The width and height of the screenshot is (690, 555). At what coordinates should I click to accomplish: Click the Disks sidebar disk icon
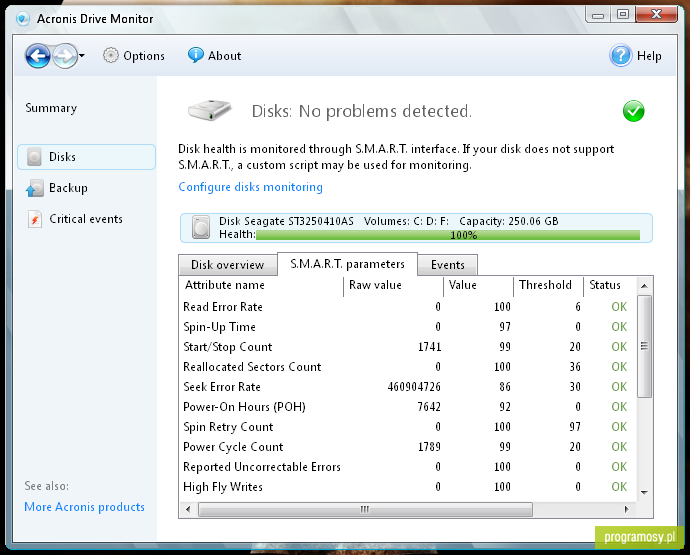point(34,157)
